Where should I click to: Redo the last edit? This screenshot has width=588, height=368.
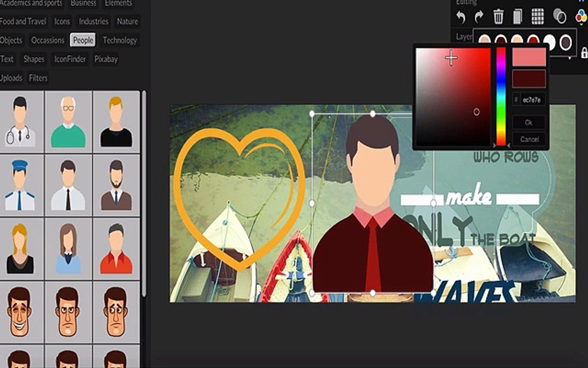[479, 17]
